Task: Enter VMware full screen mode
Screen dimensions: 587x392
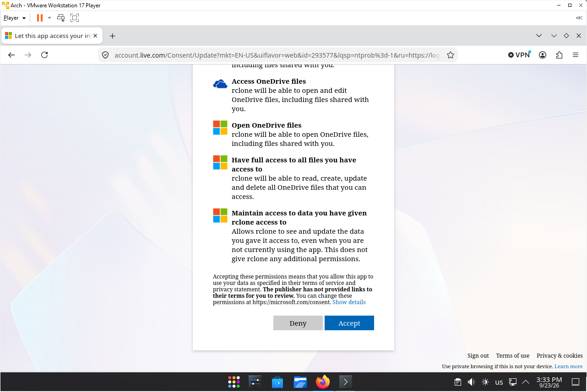Action: (75, 18)
